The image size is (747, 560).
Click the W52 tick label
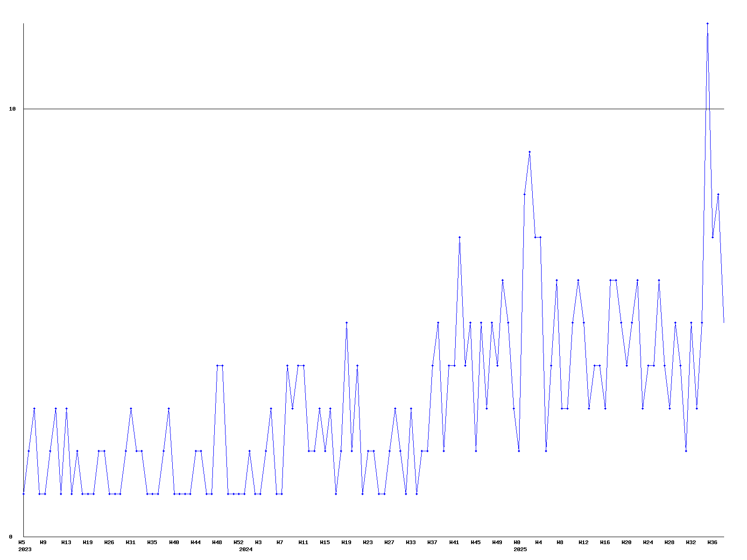pos(239,542)
